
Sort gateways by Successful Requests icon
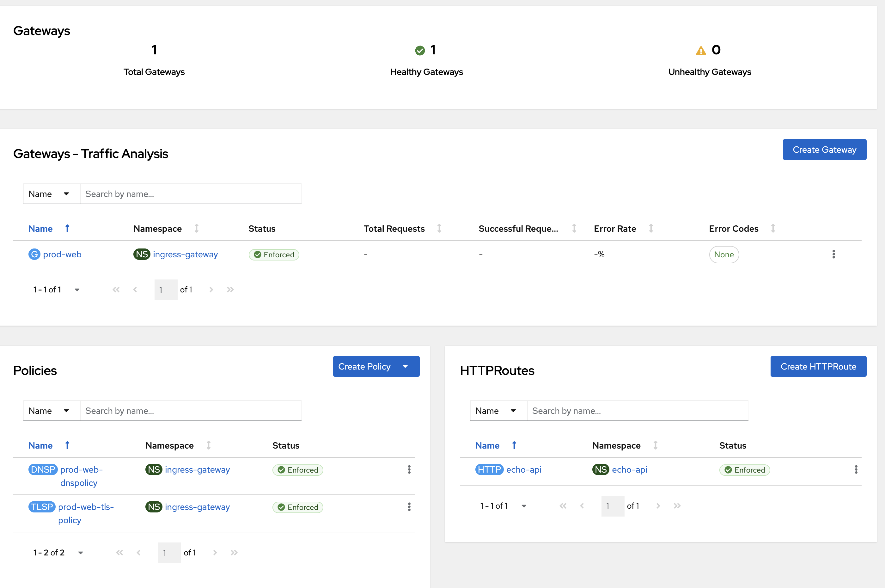click(574, 228)
